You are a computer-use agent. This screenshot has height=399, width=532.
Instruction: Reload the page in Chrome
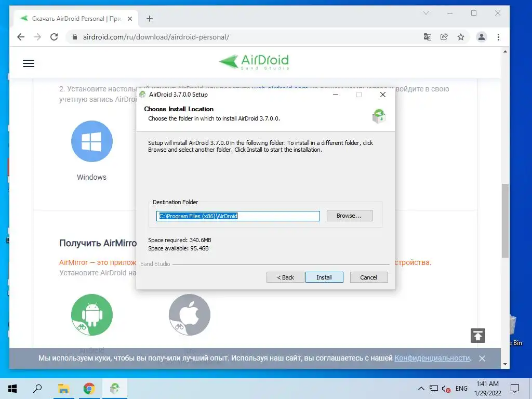click(x=54, y=37)
